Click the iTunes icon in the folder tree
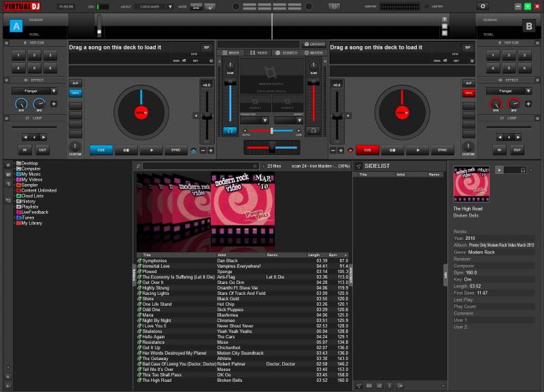The width and height of the screenshot is (544, 392). [x=19, y=217]
